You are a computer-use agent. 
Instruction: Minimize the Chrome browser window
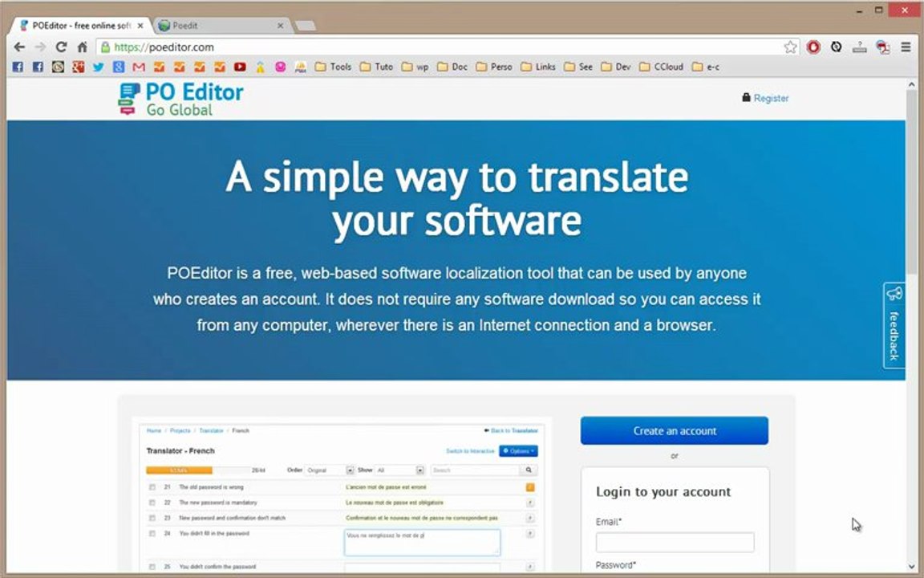click(x=860, y=10)
